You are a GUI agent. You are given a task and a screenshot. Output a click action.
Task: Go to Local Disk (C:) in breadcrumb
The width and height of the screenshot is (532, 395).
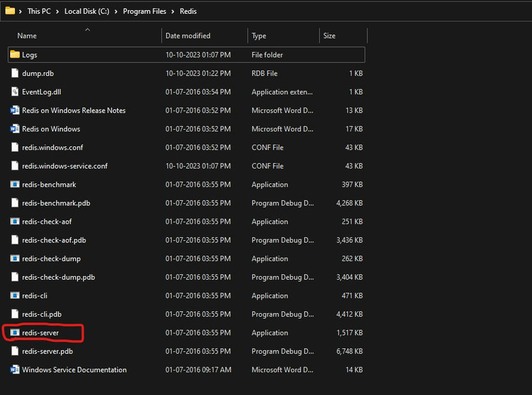[87, 11]
